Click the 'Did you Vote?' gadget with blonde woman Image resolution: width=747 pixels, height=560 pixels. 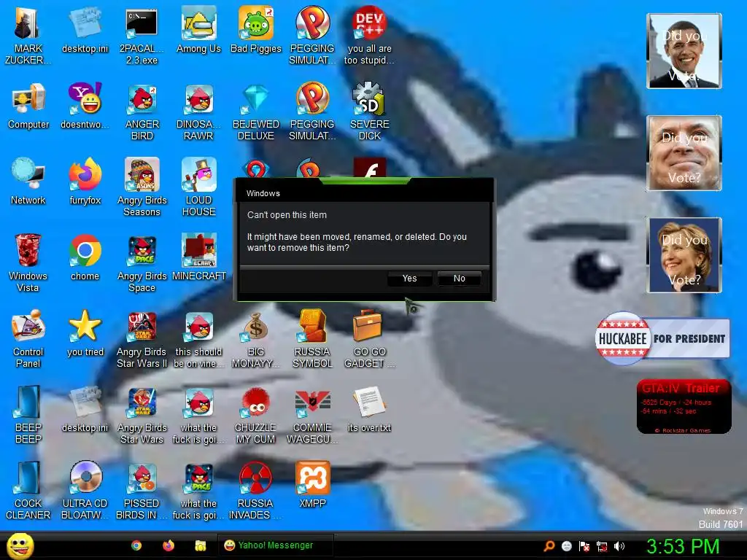tap(684, 255)
